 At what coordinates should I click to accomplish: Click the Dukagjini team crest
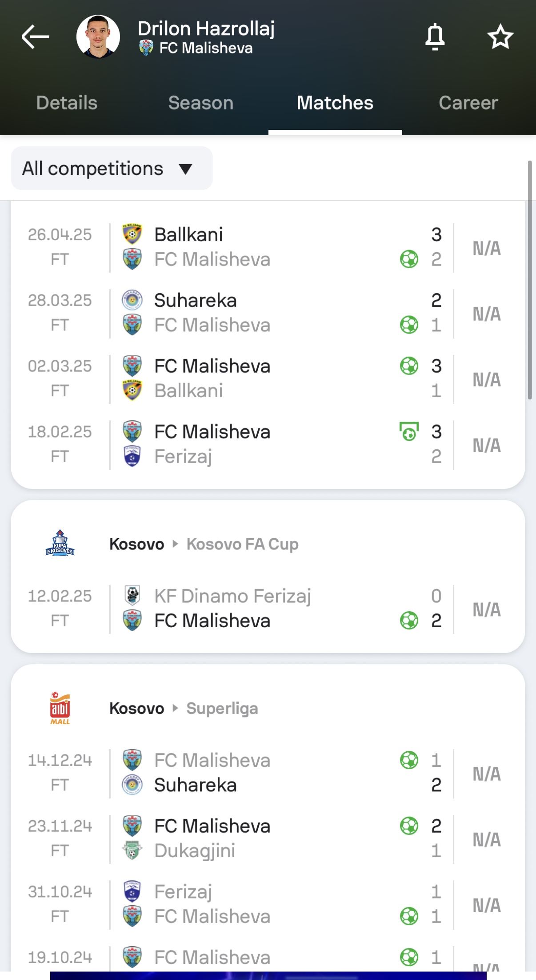tap(132, 851)
